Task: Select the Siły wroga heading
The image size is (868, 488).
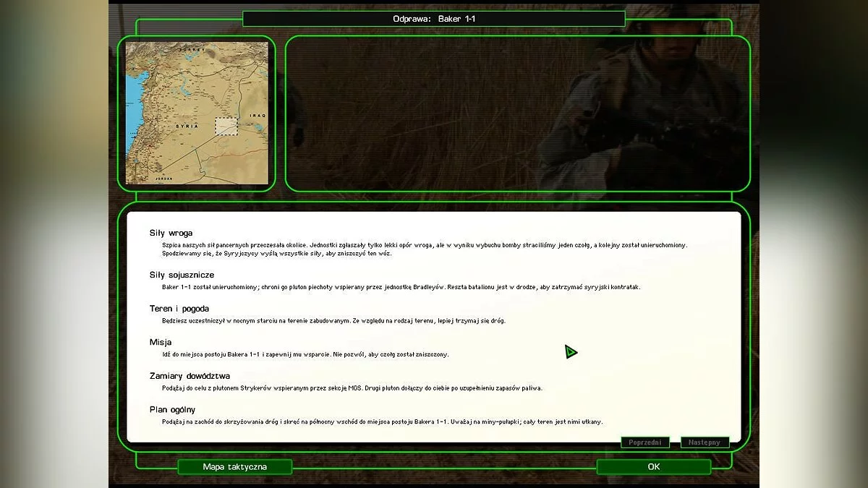Action: [x=171, y=233]
